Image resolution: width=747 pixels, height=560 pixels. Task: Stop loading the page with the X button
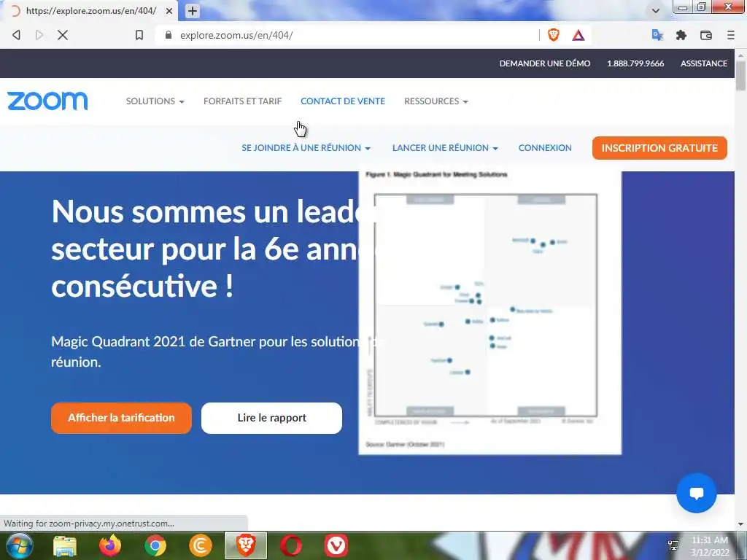click(x=63, y=35)
